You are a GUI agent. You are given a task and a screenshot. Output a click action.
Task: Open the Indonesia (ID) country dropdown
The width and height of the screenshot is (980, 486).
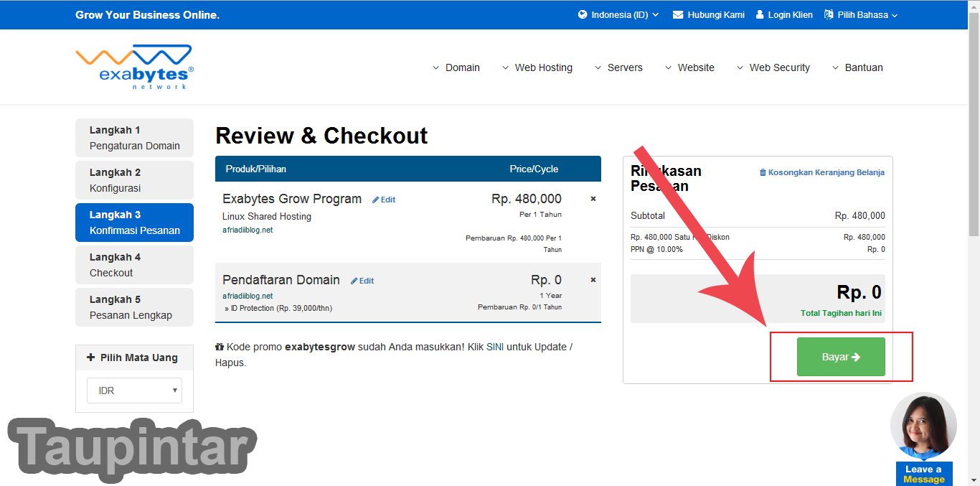(618, 14)
